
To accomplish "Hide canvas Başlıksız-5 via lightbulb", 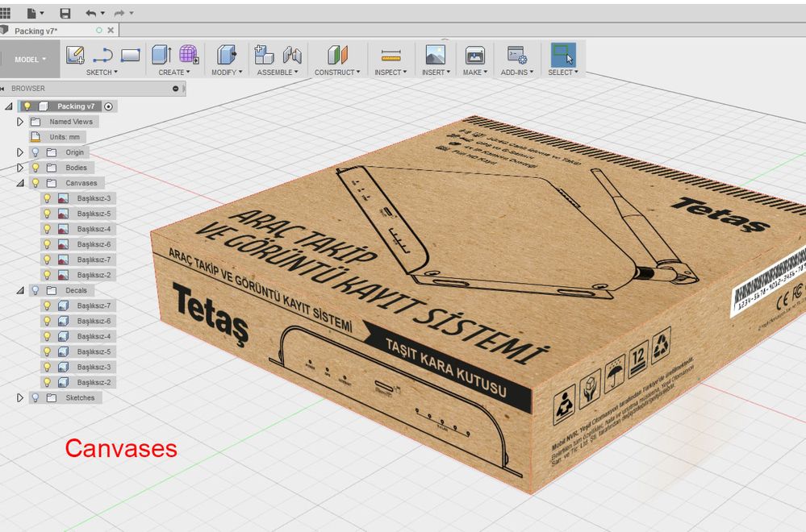I will 47,214.
